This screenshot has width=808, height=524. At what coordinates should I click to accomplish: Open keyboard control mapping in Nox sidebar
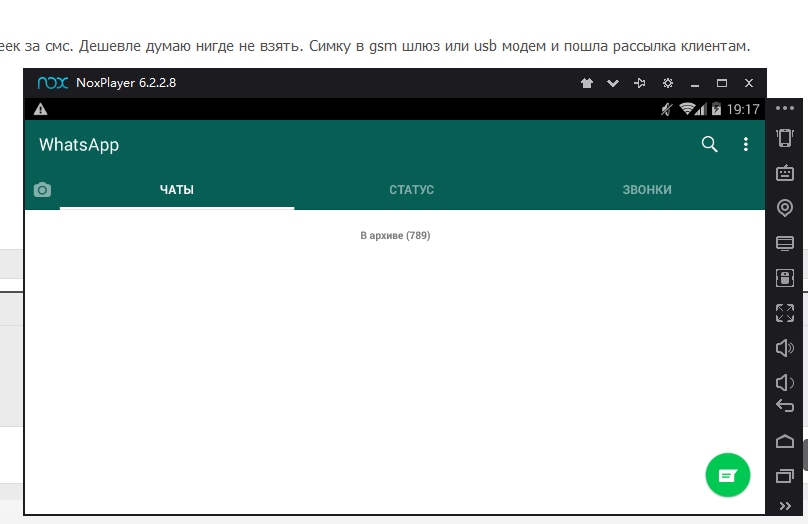(x=785, y=173)
